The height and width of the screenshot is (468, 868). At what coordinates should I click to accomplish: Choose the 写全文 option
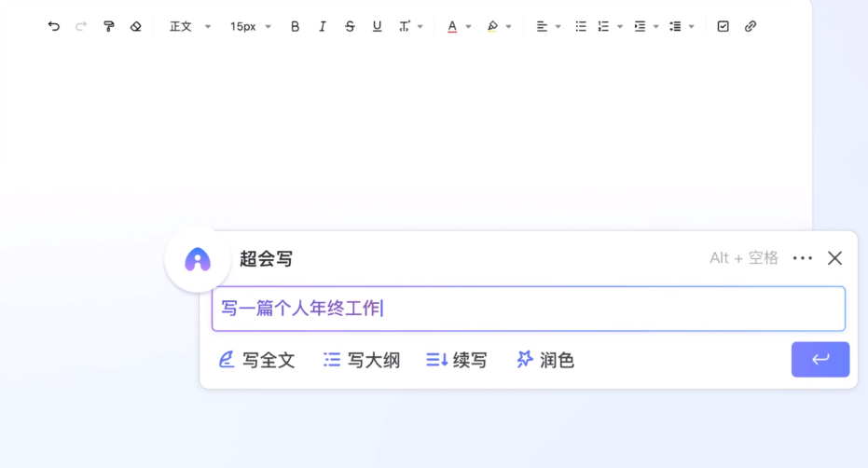256,360
